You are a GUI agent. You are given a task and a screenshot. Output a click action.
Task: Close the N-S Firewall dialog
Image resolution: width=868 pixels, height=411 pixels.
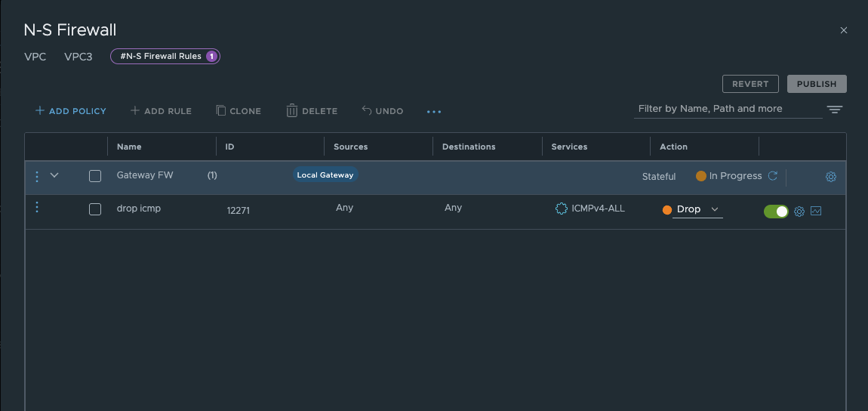(x=844, y=30)
